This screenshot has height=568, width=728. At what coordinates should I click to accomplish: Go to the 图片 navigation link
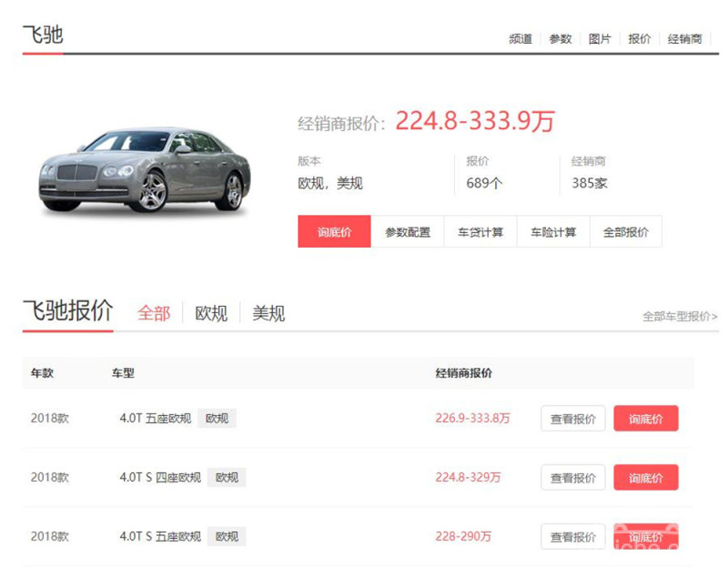click(x=600, y=39)
